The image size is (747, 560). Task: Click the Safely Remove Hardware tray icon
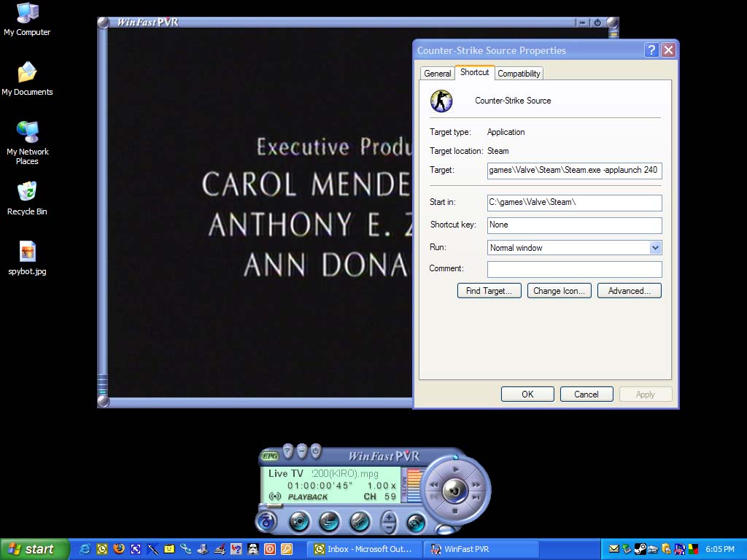[627, 549]
